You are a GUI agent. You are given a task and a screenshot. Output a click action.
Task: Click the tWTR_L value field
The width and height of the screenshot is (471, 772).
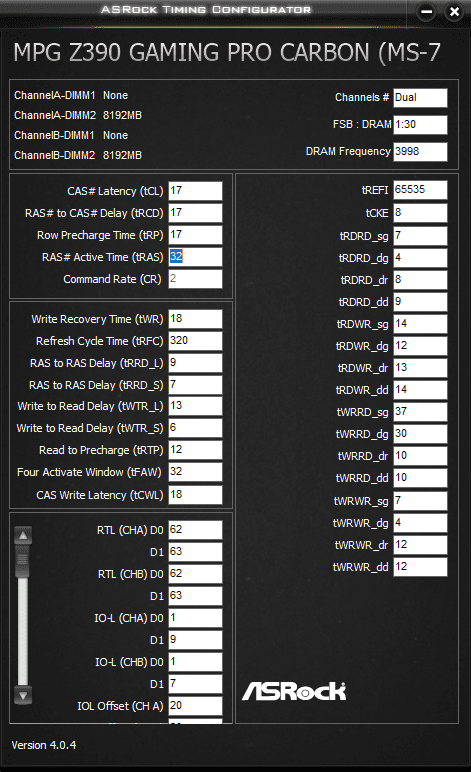[195, 406]
